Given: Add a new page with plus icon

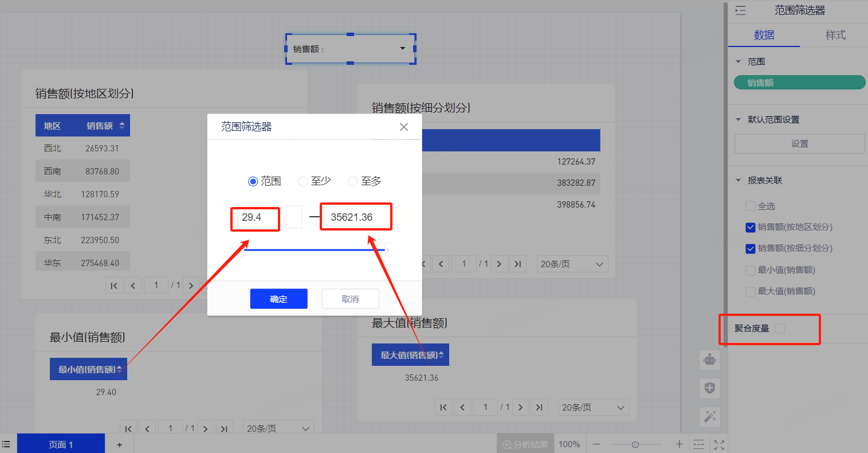Looking at the screenshot, I should [x=119, y=444].
